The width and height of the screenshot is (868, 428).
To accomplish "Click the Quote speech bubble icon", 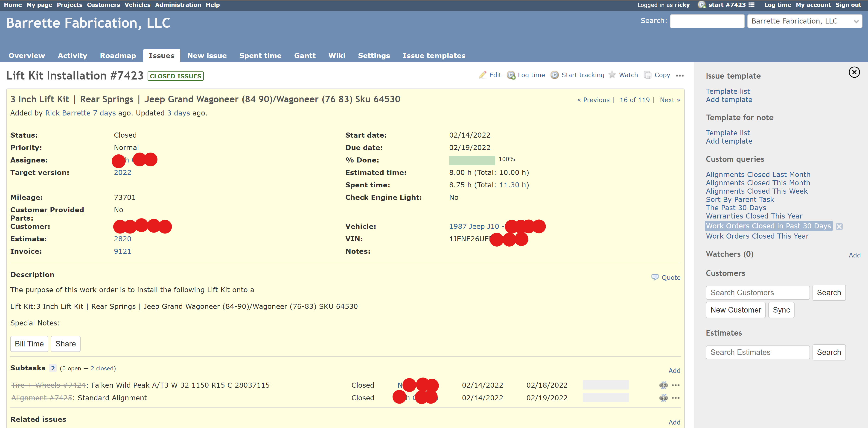I will 655,277.
